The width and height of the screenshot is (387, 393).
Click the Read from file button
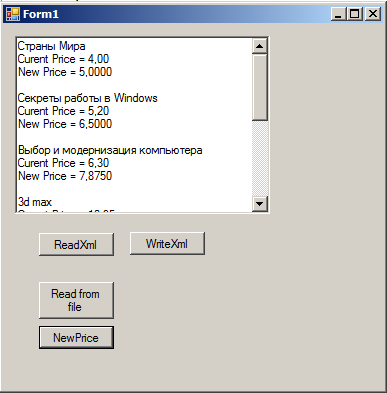click(x=76, y=300)
